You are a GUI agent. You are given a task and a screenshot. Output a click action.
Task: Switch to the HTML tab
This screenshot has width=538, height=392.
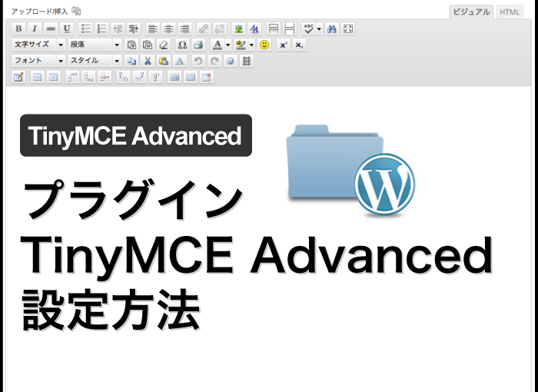pyautogui.click(x=510, y=12)
